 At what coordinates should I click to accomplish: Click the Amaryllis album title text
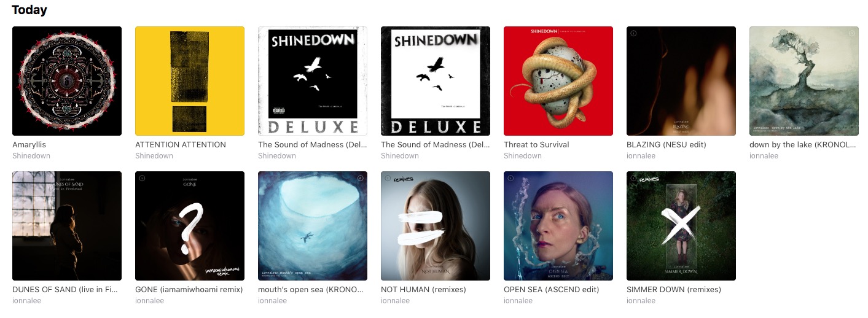tap(29, 145)
